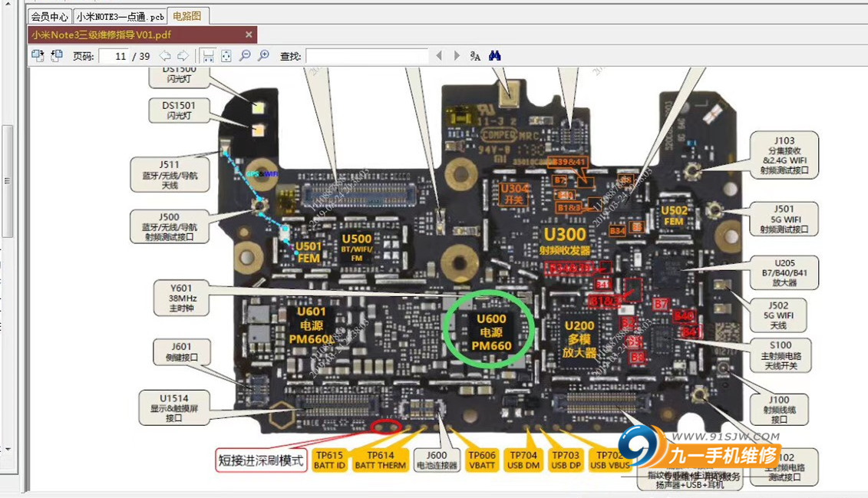Click the DS1501 闪光灯 callout

[x=179, y=110]
